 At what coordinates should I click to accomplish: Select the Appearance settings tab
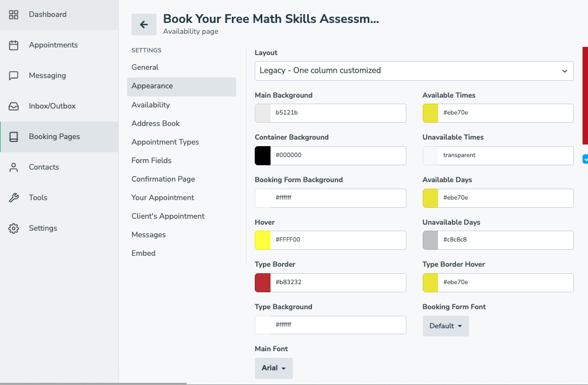coord(182,87)
